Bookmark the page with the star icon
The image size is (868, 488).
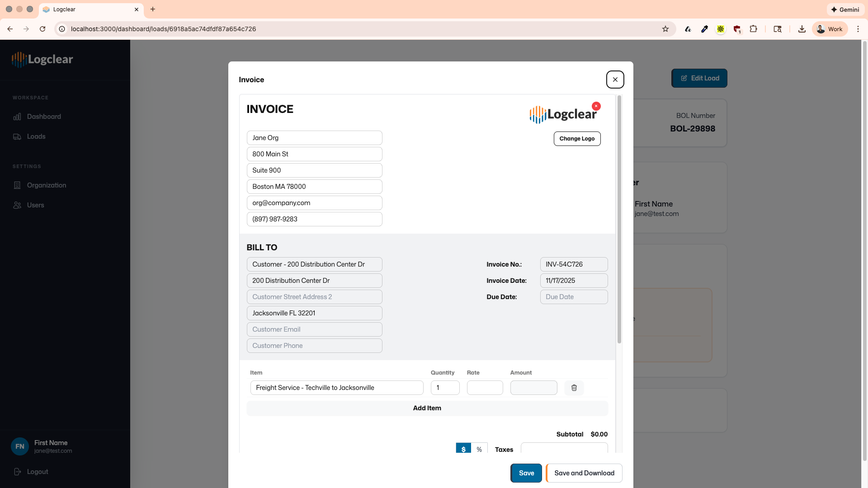[665, 28]
